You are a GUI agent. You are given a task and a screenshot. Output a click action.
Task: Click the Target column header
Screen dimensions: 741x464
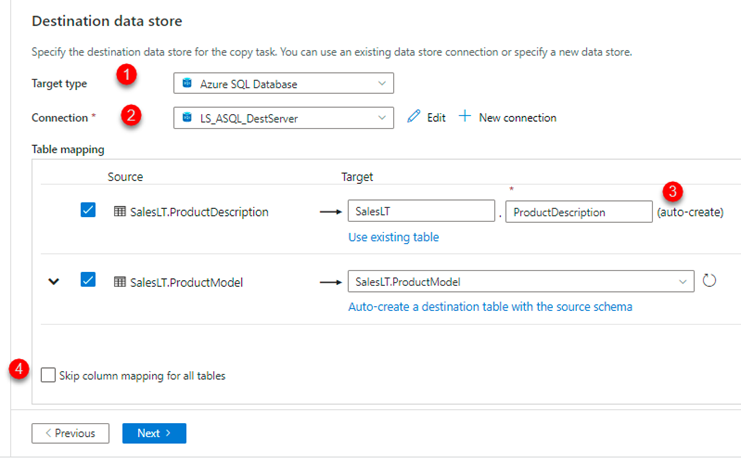(x=357, y=177)
